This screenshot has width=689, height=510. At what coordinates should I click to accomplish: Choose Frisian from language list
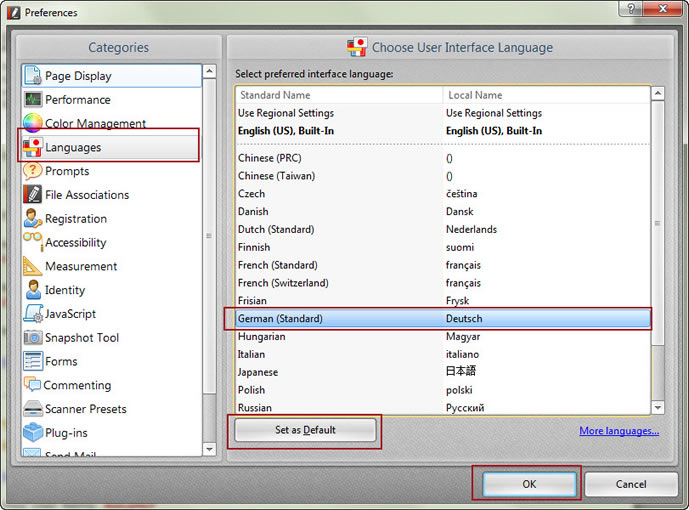click(x=443, y=300)
